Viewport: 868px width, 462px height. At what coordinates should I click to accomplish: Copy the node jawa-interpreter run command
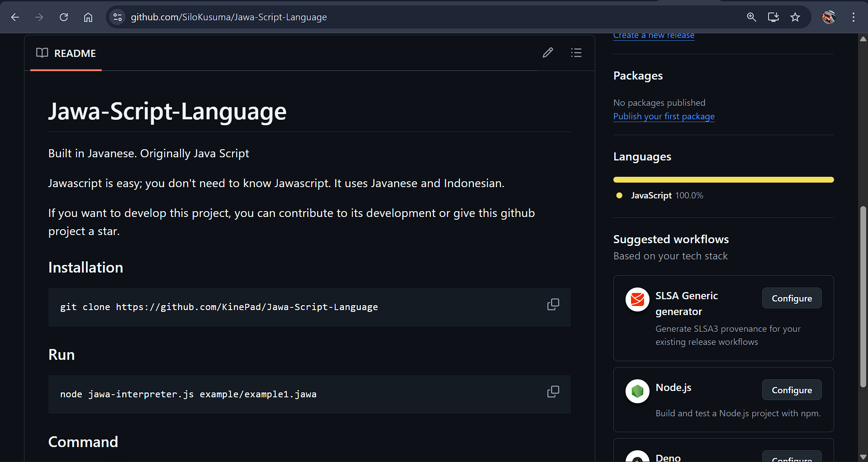coord(553,391)
